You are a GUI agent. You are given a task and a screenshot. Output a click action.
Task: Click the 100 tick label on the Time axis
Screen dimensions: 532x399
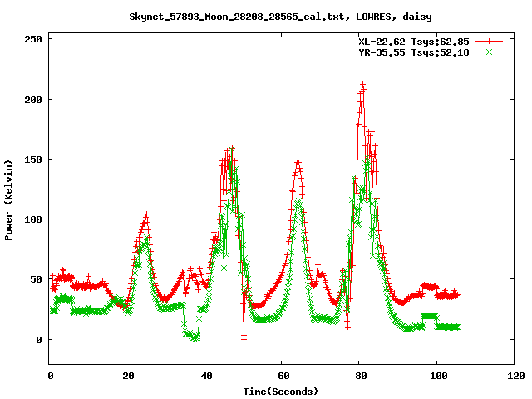(439, 376)
